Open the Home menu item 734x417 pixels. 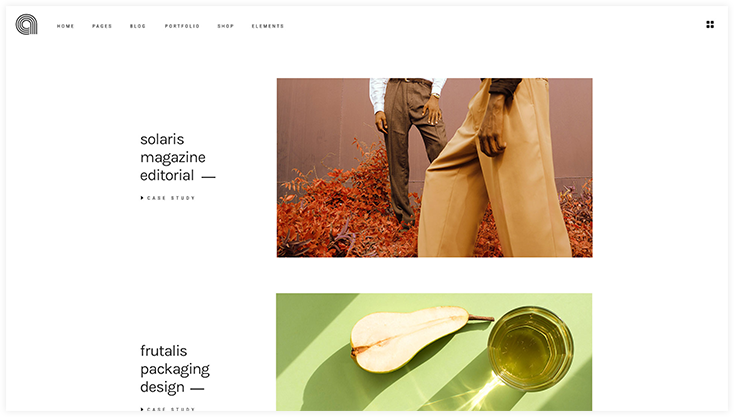[66, 26]
